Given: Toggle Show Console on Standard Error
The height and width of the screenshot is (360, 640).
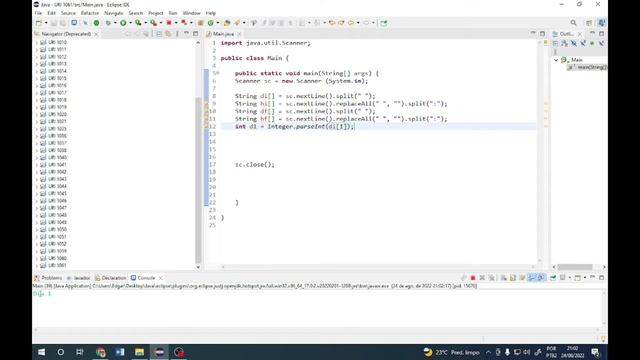Looking at the screenshot, I should click(541, 278).
